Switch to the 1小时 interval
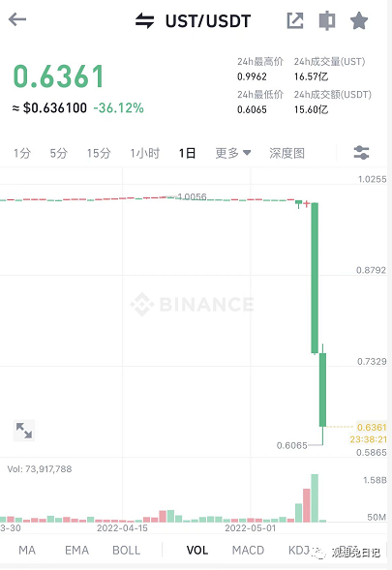 145,153
